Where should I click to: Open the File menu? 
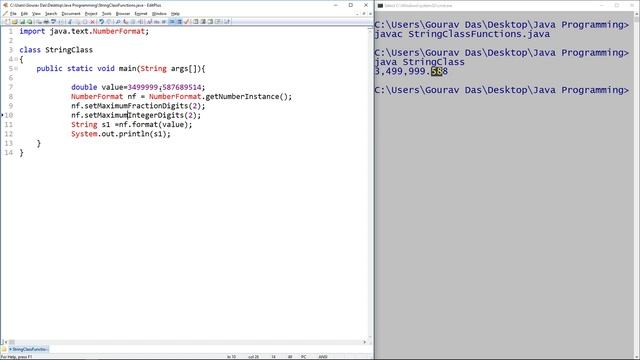(x=13, y=14)
